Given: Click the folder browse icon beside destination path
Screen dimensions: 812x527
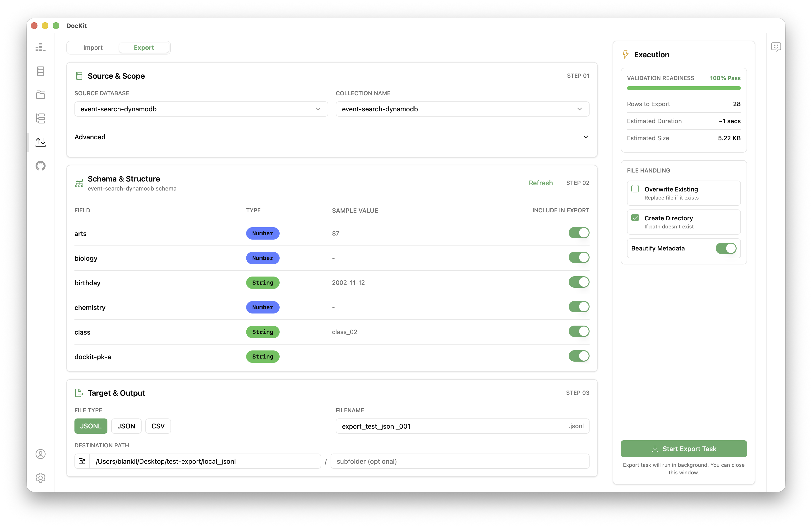Looking at the screenshot, I should (82, 461).
